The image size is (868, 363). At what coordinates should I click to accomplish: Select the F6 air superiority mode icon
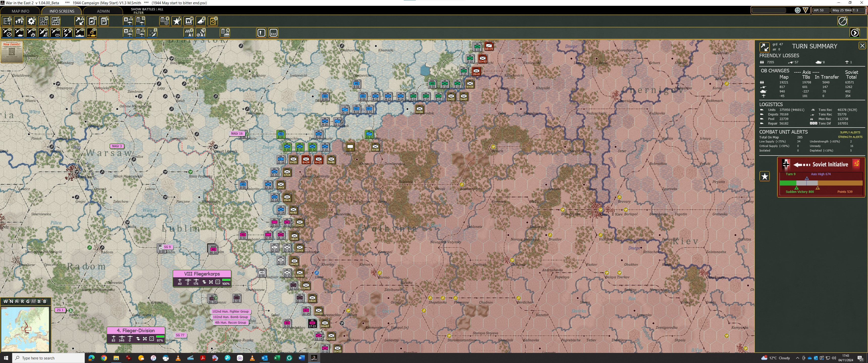click(x=68, y=33)
